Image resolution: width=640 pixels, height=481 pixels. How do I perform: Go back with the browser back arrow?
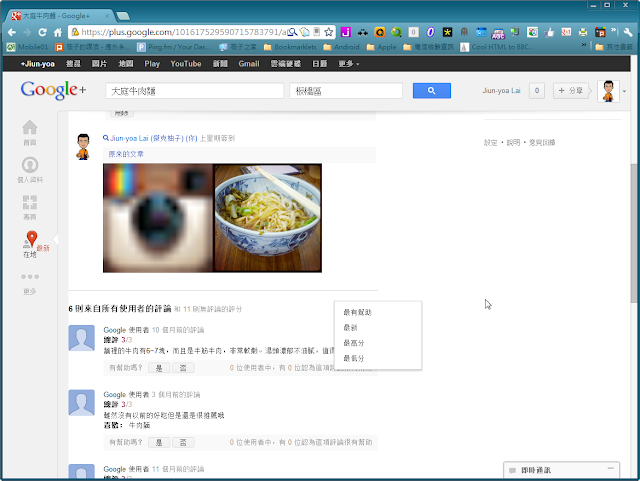(x=12, y=32)
